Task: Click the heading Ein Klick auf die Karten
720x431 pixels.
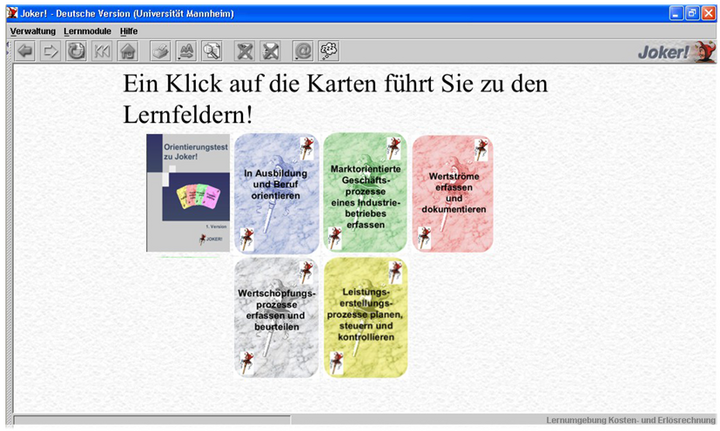Action: point(335,99)
